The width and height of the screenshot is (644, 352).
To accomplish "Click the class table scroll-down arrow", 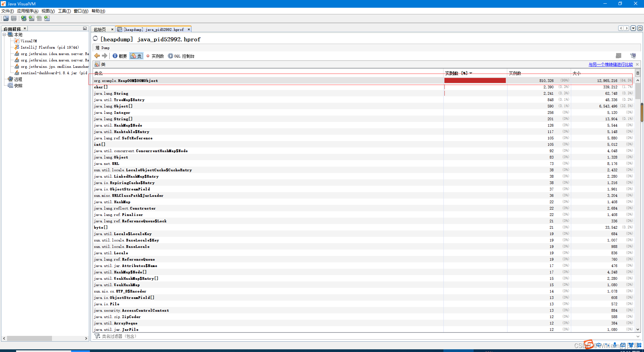I will tap(638, 329).
